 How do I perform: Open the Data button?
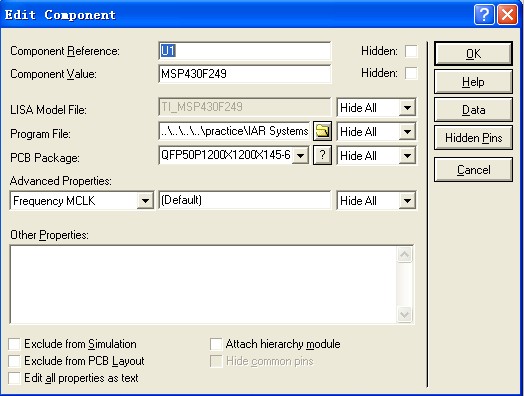(x=473, y=110)
